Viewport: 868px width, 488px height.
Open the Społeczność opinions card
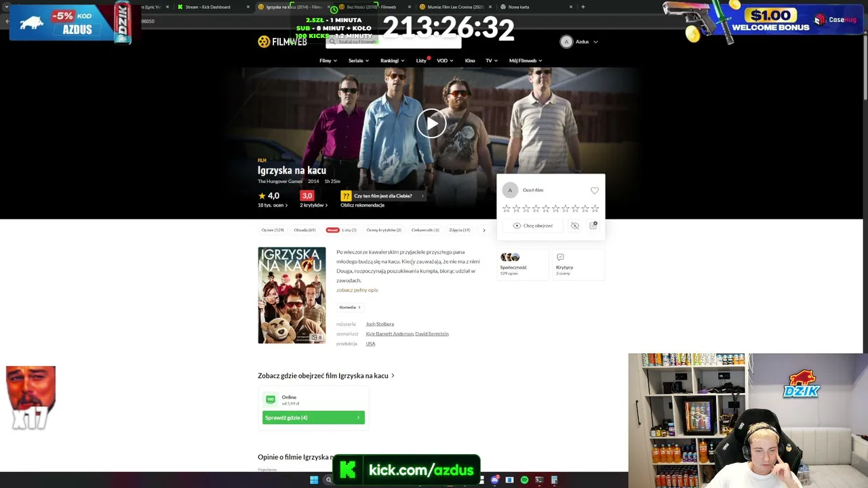(x=522, y=264)
